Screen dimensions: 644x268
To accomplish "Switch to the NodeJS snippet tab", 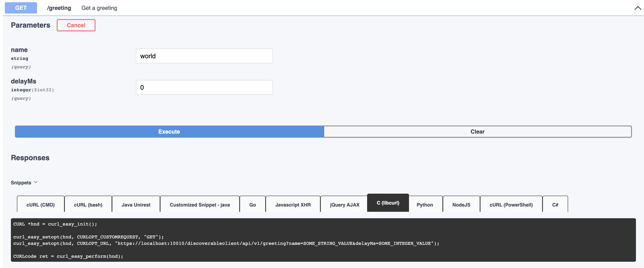I will point(461,205).
